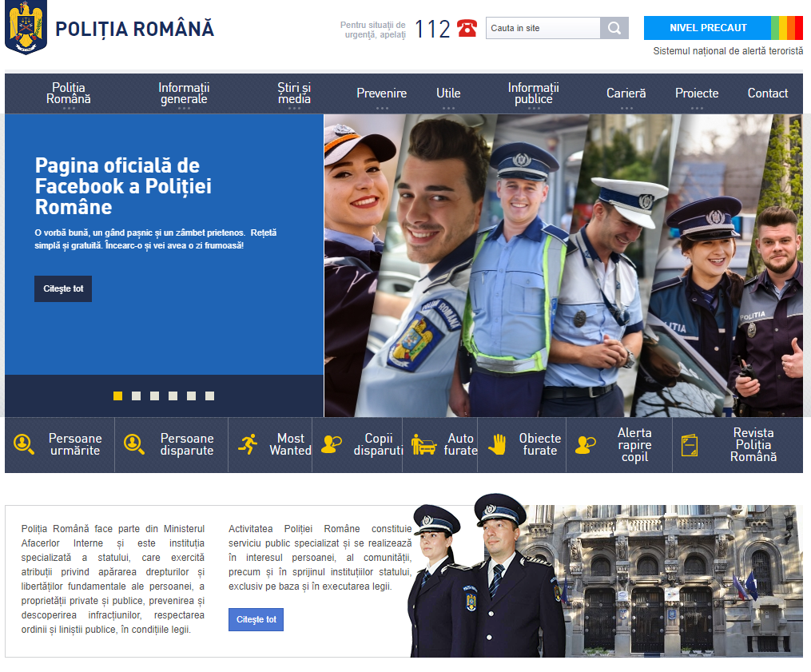
Task: Select the third carousel slide dot
Action: point(155,396)
